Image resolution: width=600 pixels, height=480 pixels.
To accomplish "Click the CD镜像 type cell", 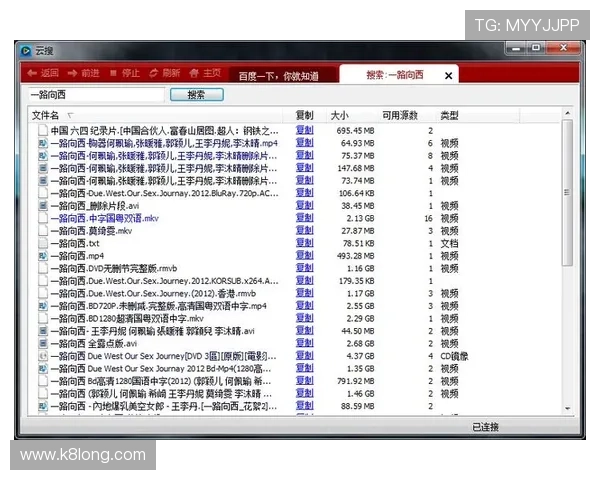I will pos(454,356).
